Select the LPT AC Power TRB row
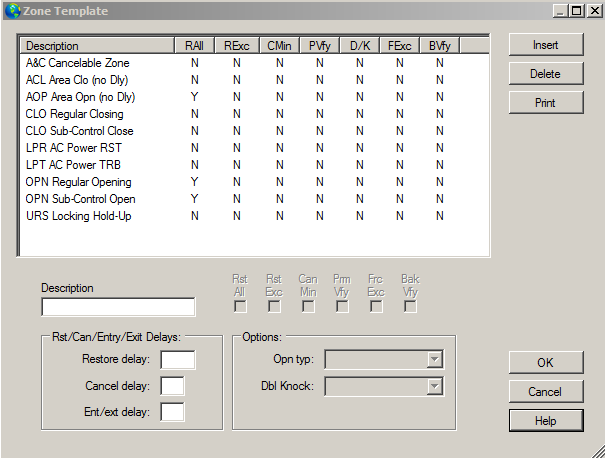Image resolution: width=605 pixels, height=458 pixels. pyautogui.click(x=255, y=165)
